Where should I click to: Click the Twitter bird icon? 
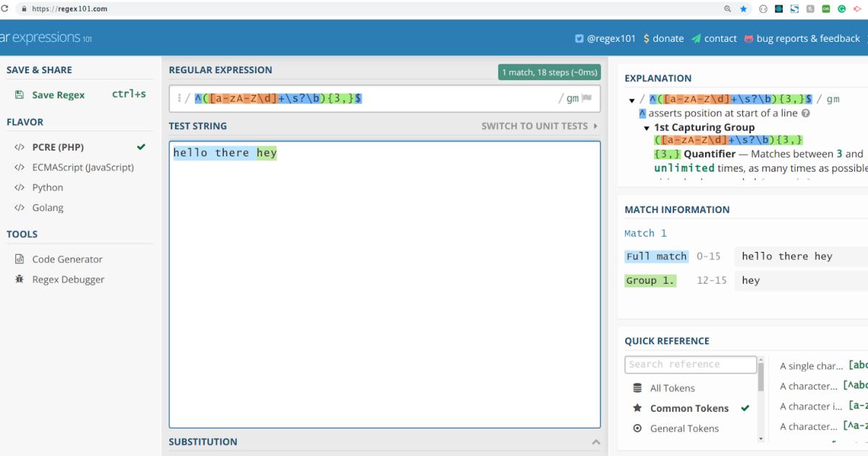579,38
